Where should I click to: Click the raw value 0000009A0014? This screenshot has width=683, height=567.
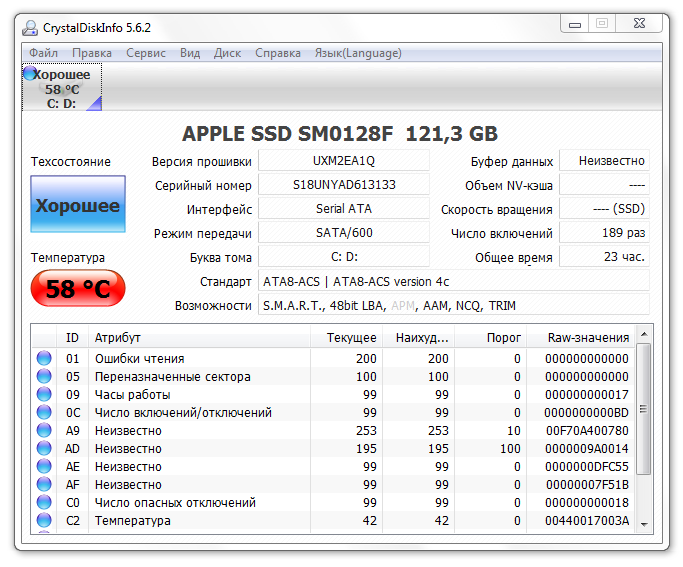pyautogui.click(x=587, y=449)
